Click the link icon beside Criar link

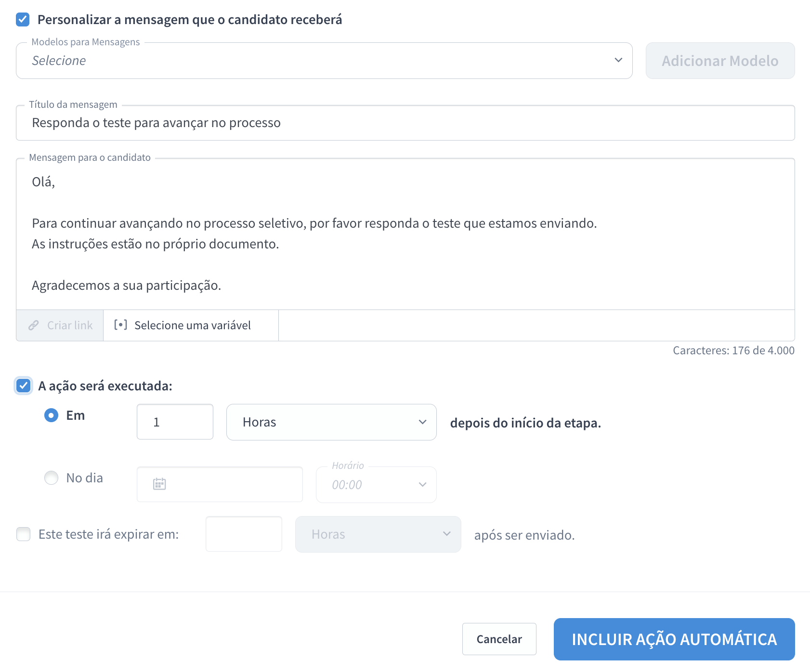click(x=33, y=325)
